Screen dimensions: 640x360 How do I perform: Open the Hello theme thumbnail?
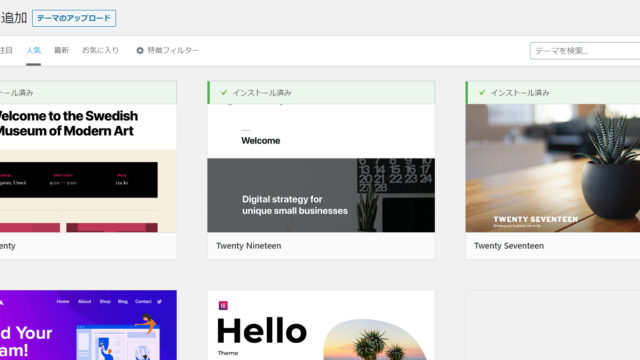[321, 325]
